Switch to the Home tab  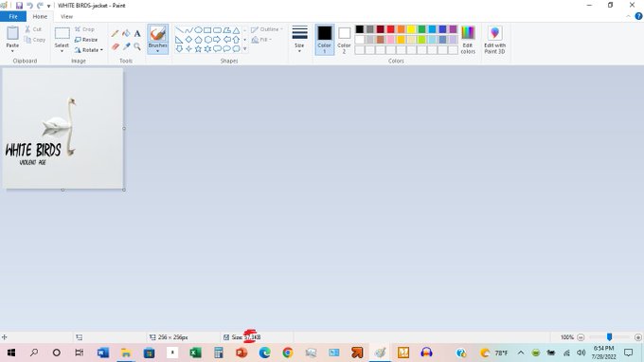pyautogui.click(x=40, y=16)
